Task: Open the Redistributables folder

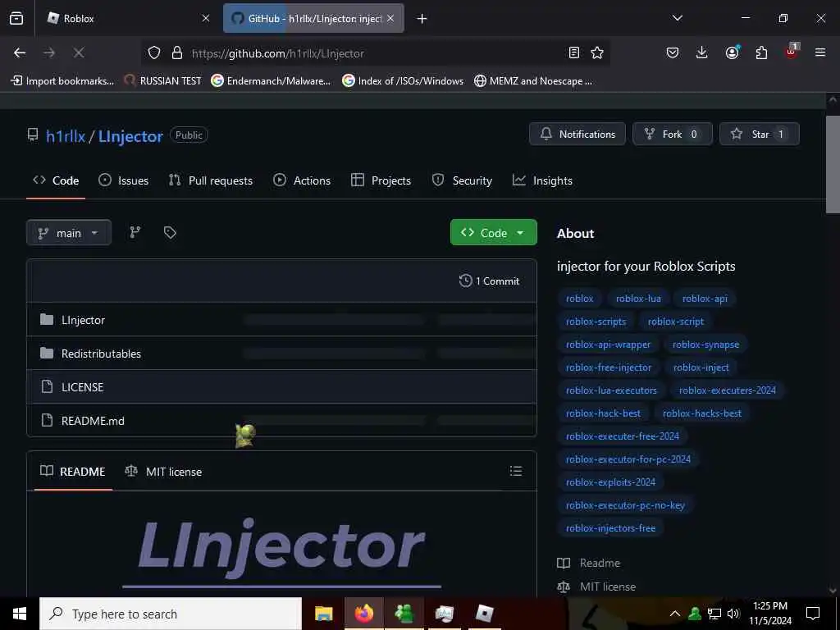Action: tap(101, 354)
